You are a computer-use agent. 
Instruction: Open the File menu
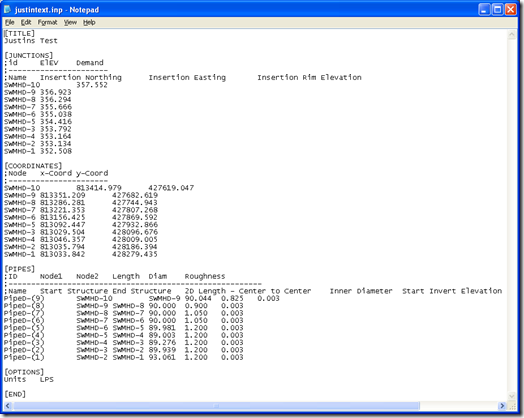click(9, 22)
